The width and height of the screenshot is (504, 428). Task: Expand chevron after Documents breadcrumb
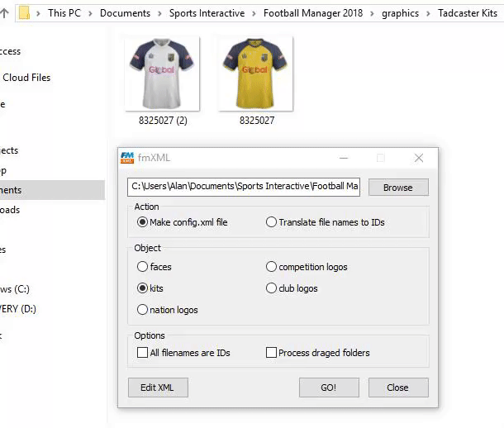click(159, 13)
